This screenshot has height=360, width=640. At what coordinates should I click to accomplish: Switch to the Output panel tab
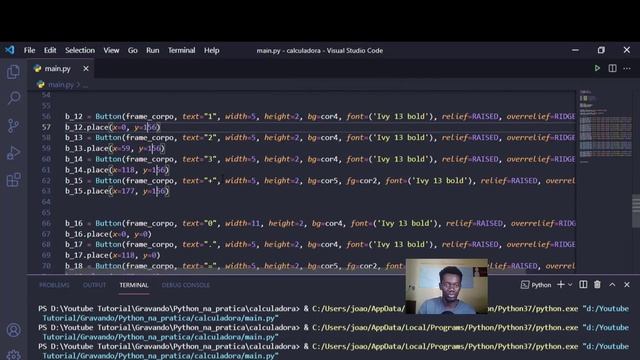coord(94,285)
